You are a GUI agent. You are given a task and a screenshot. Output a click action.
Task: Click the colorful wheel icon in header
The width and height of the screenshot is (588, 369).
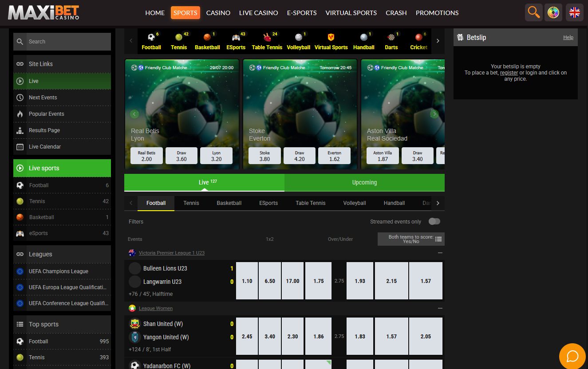tap(553, 12)
